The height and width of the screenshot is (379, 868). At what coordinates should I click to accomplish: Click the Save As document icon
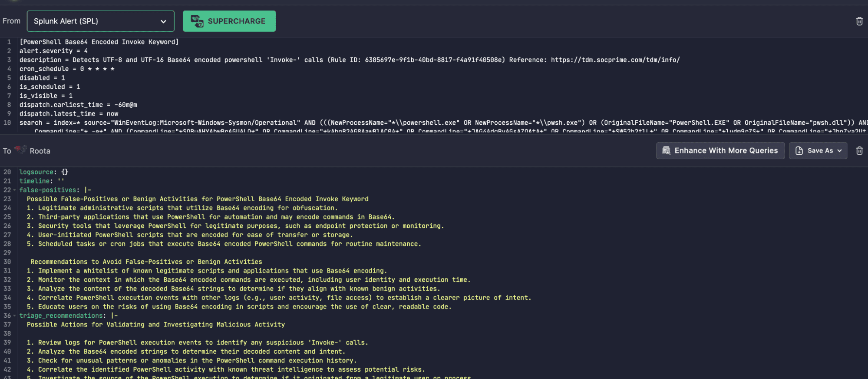799,151
